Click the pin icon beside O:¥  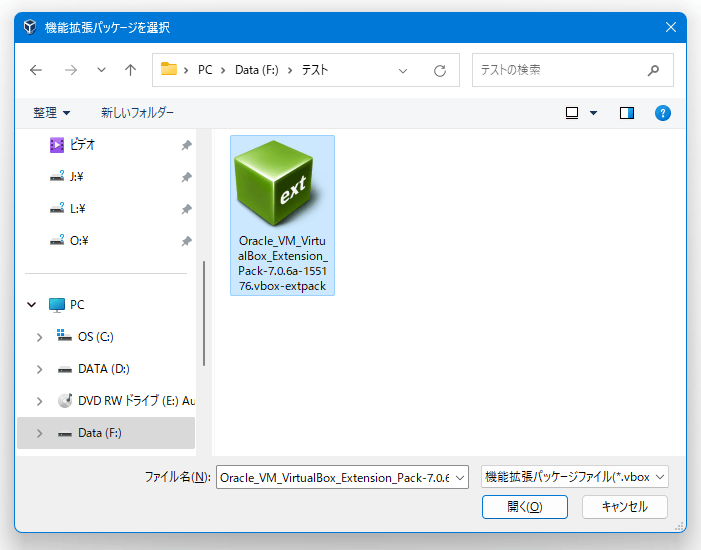coord(186,241)
